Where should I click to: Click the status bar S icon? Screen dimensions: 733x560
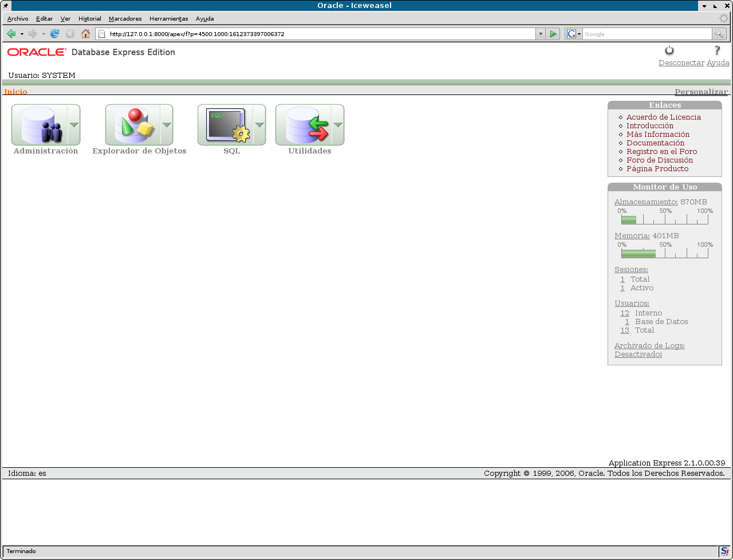tap(724, 551)
